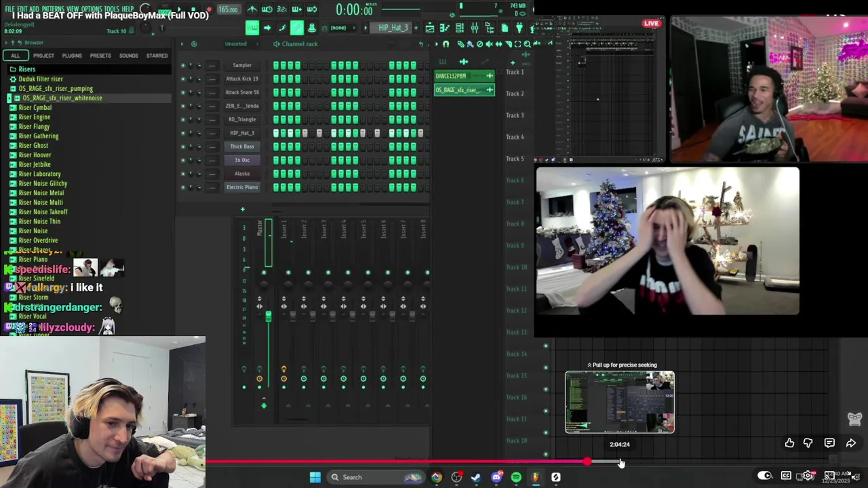Open Chrome from the taskbar

coord(437,477)
